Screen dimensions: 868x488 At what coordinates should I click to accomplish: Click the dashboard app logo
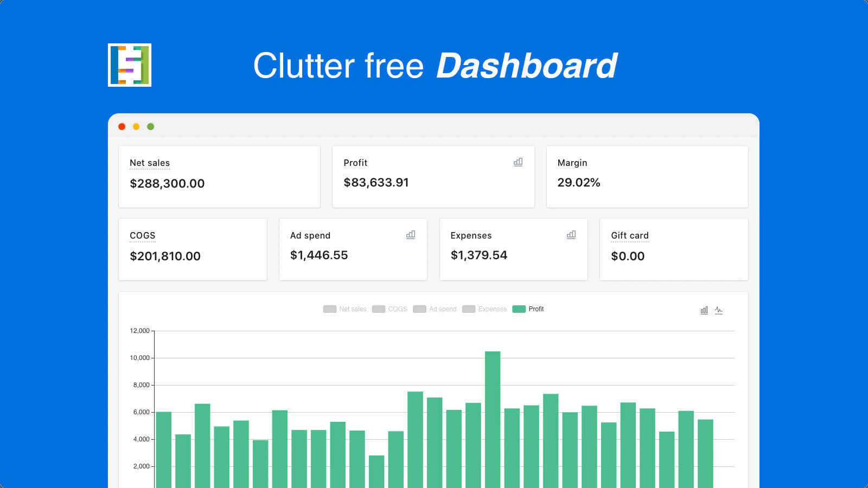(x=130, y=65)
